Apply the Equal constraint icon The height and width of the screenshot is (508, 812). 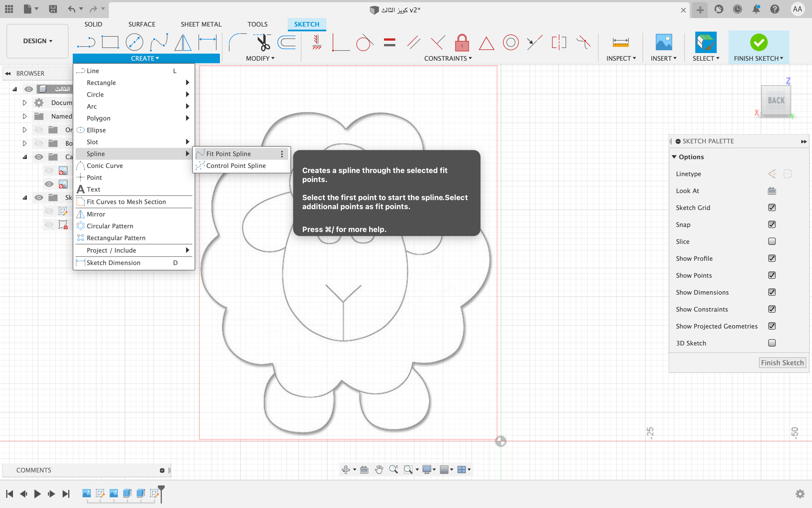[389, 42]
